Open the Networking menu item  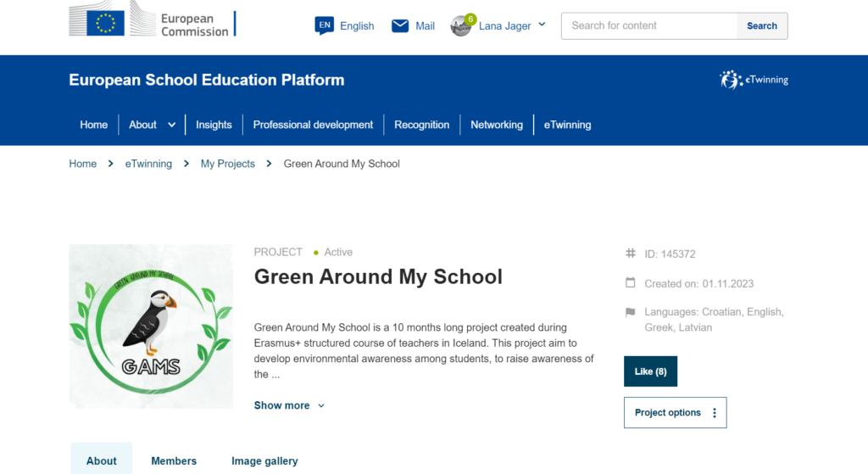497,125
